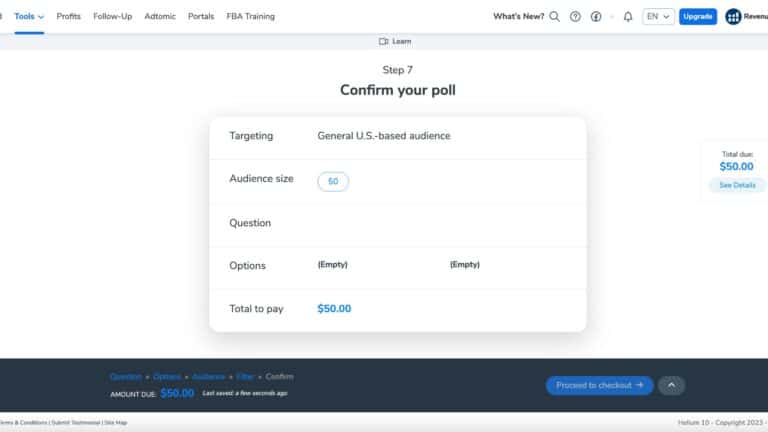The width and height of the screenshot is (768, 432).
Task: Open the Follow-Up menu item
Action: click(113, 17)
